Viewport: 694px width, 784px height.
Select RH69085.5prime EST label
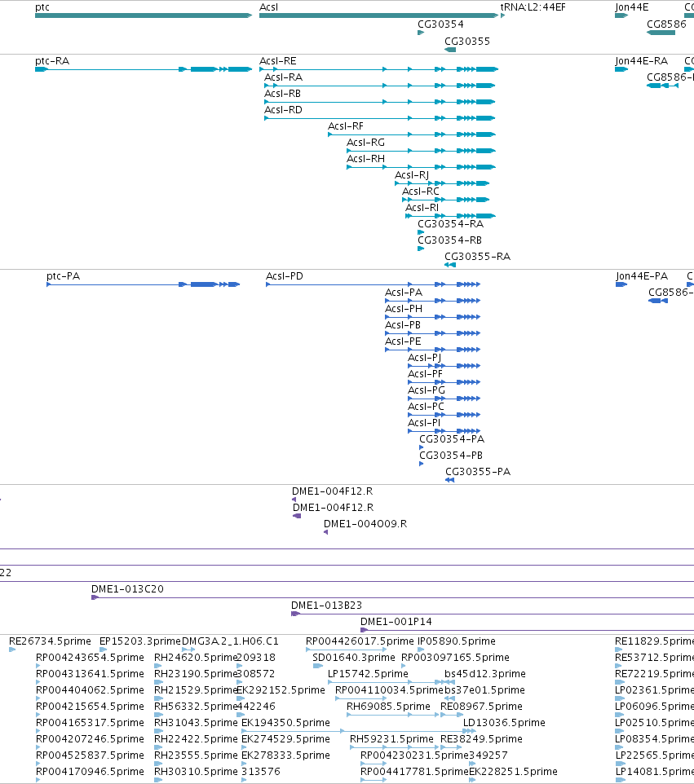[388, 707]
